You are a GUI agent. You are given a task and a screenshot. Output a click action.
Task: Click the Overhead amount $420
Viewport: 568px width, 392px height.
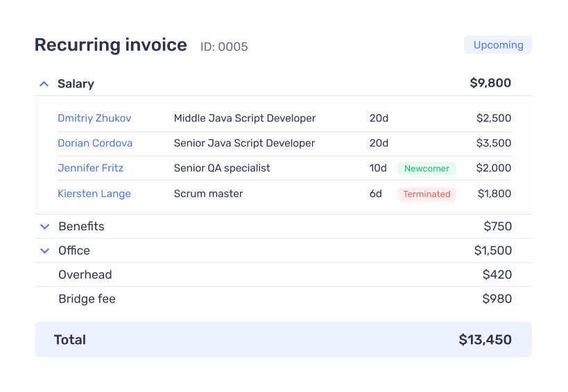coord(497,275)
